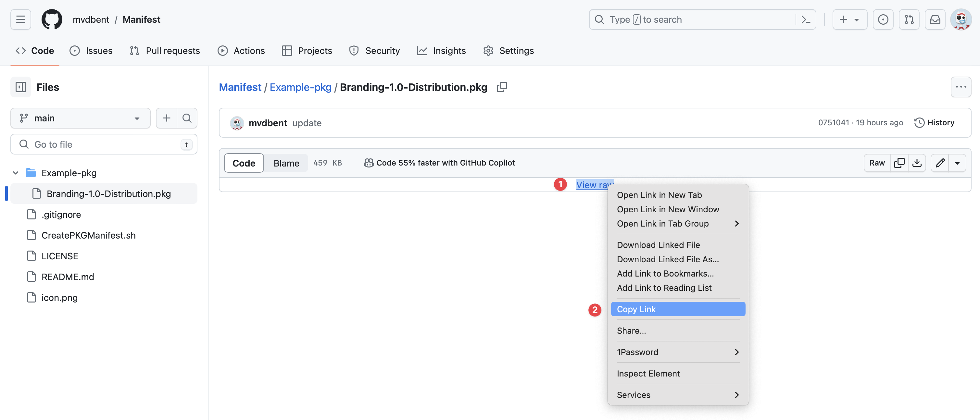Expand the Services submenu
Image resolution: width=980 pixels, height=420 pixels.
(678, 395)
